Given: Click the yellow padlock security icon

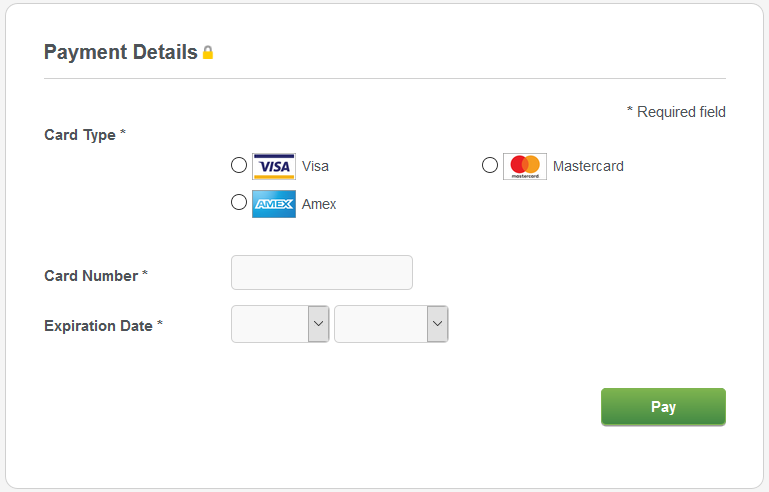Looking at the screenshot, I should [x=208, y=52].
